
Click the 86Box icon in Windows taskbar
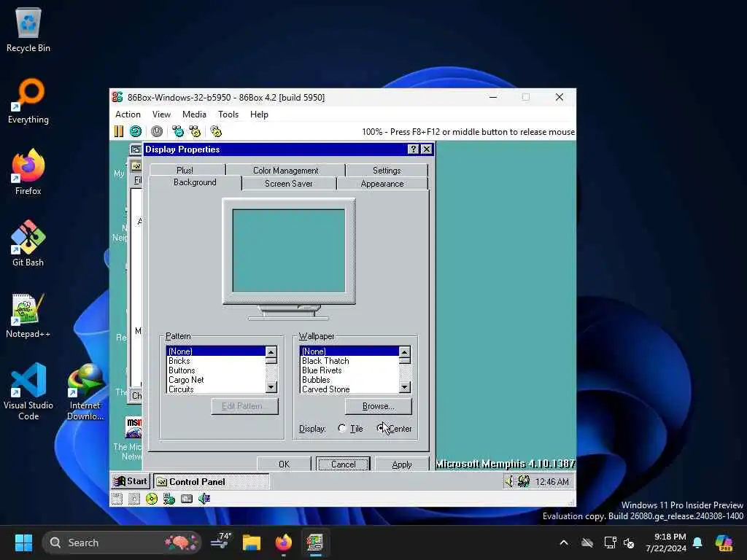click(x=314, y=542)
